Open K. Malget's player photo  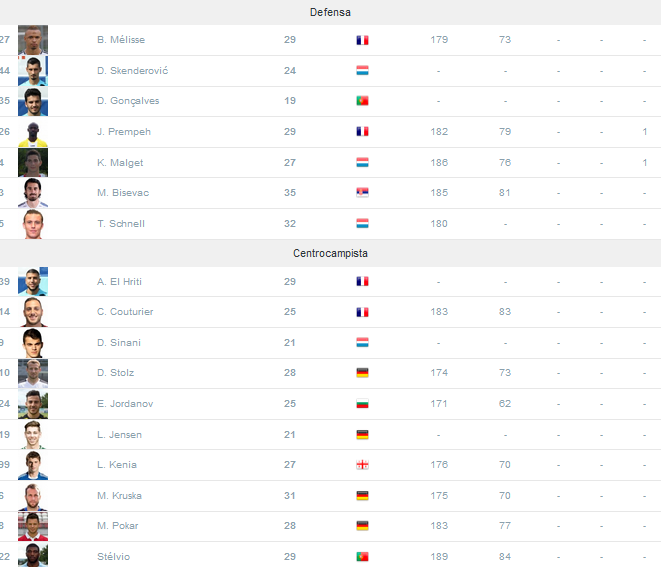coord(33,162)
